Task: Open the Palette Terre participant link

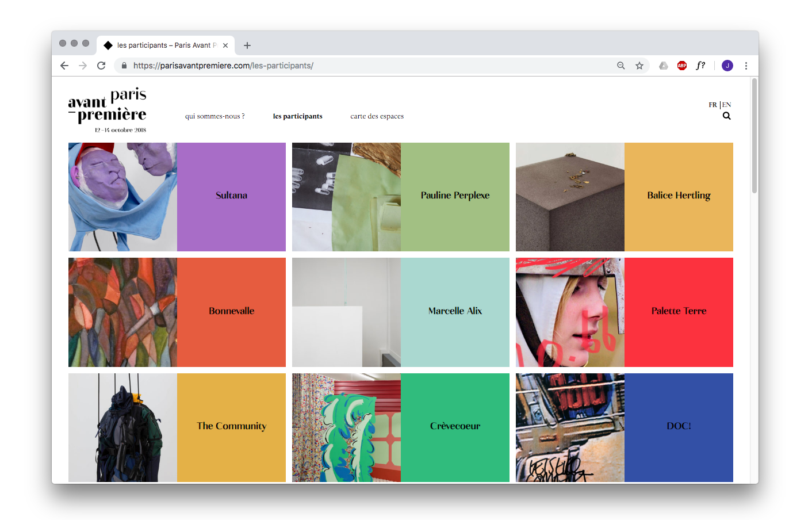Action: pos(679,311)
